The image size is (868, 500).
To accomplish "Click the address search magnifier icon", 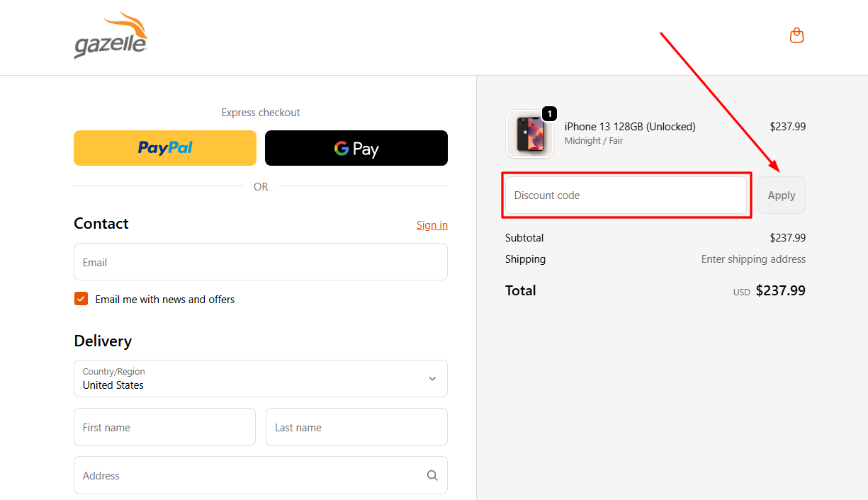I will [x=432, y=475].
